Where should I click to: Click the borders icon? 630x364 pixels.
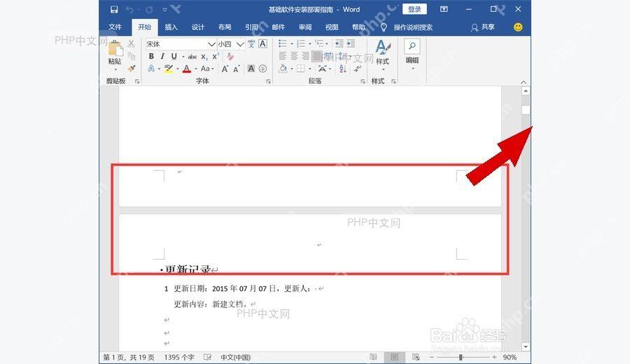pos(300,69)
